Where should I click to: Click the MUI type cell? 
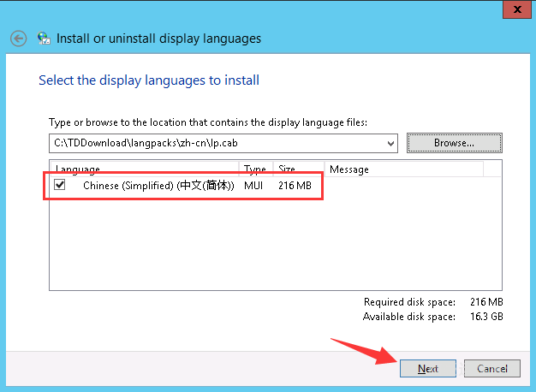(x=255, y=185)
